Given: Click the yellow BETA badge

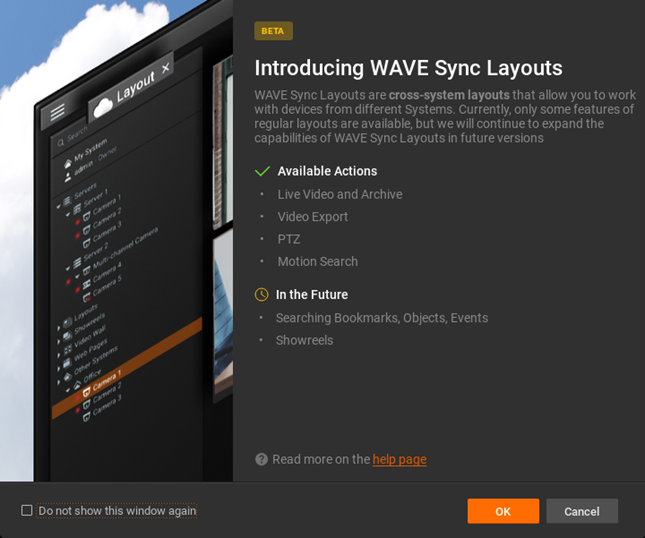Looking at the screenshot, I should (x=273, y=31).
